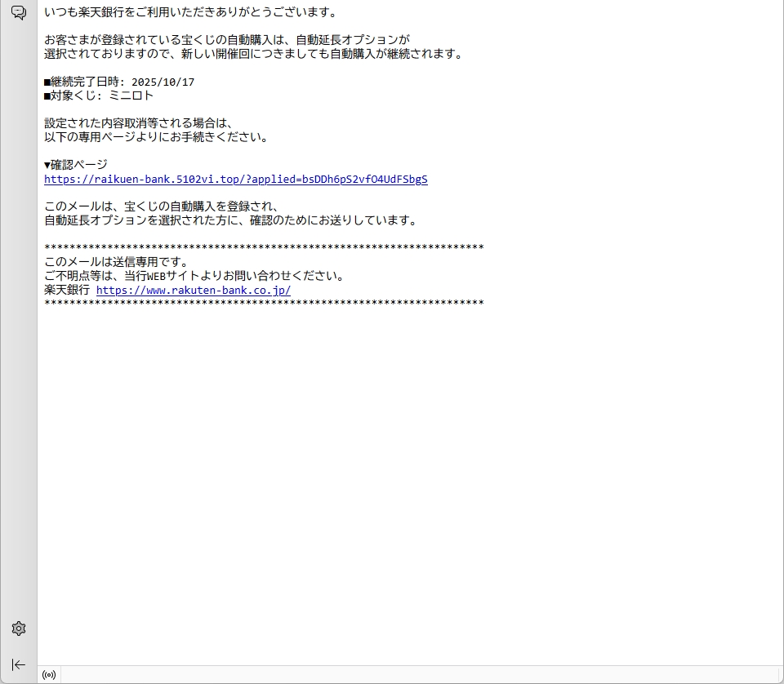Open the chat icon in the sidebar
The height and width of the screenshot is (684, 784).
click(19, 12)
